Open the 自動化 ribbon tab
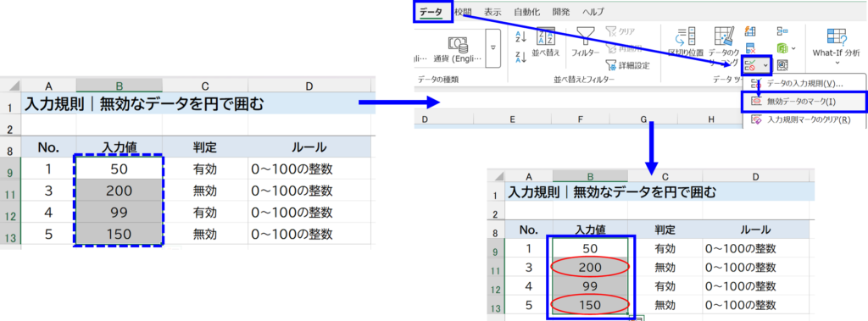Viewport: 868px width, 321px height. click(x=527, y=12)
